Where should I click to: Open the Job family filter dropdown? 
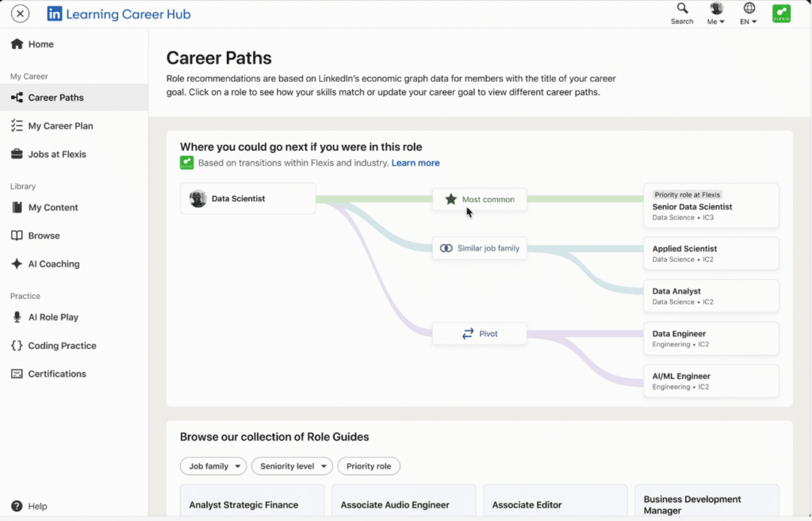pyautogui.click(x=213, y=466)
